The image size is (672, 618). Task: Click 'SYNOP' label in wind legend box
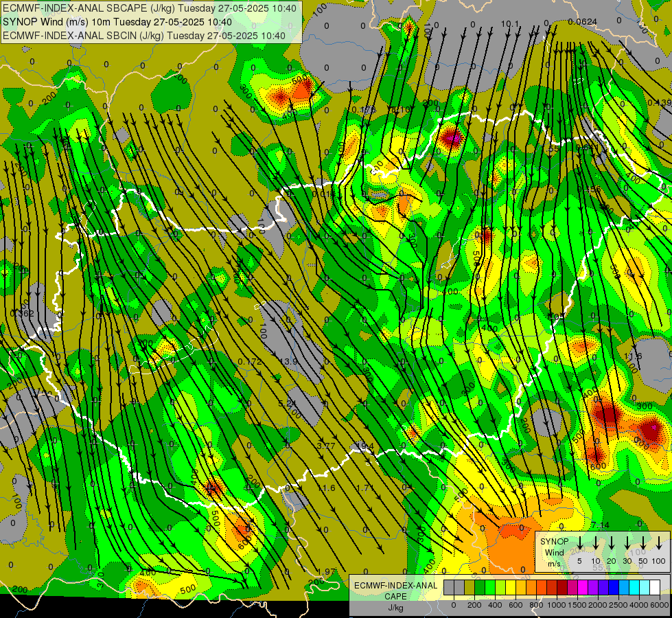[554, 541]
